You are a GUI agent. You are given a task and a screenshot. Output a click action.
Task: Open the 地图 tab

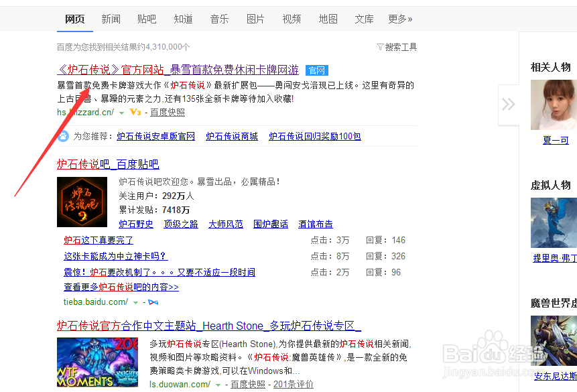[328, 19]
